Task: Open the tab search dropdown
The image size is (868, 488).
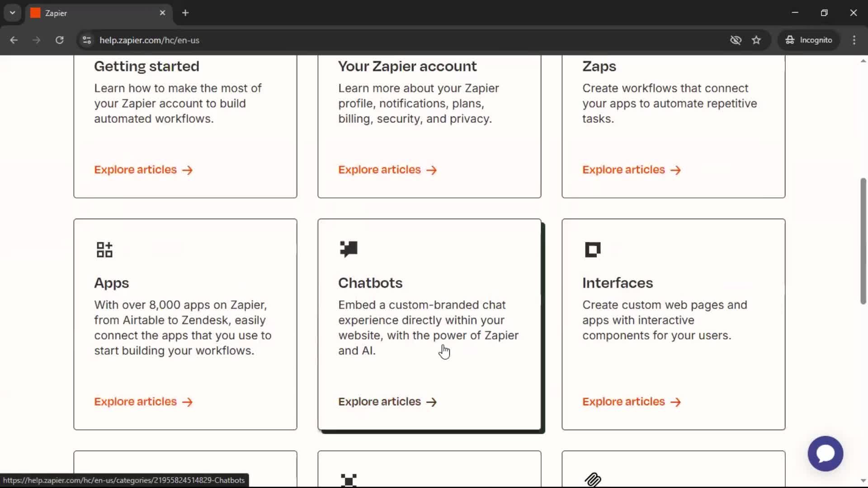Action: (x=13, y=13)
